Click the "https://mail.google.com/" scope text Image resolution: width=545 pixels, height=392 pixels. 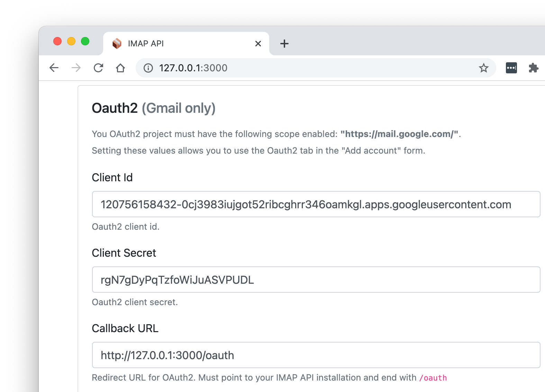(x=399, y=134)
